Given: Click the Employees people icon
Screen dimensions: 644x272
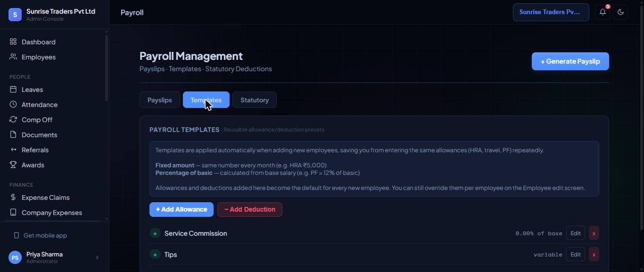Looking at the screenshot, I should coord(13,57).
